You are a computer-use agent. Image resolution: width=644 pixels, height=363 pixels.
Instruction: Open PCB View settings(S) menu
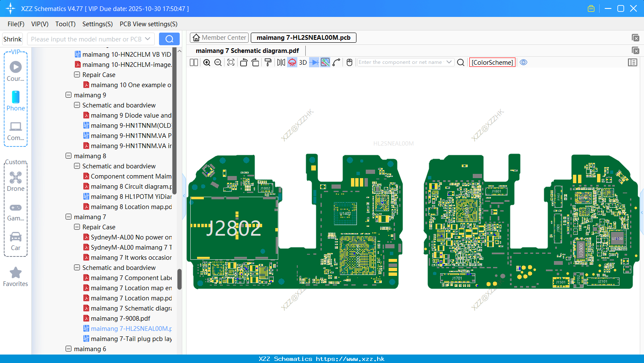[x=148, y=24]
